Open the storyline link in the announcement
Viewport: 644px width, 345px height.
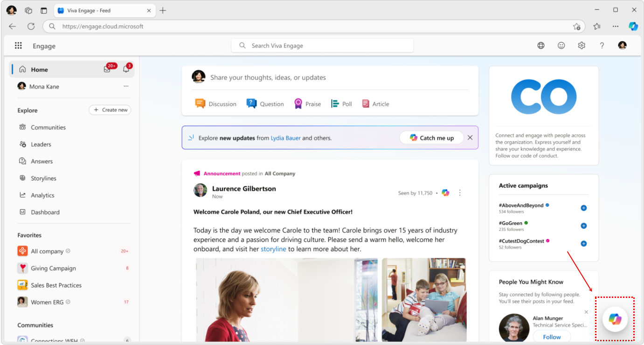coord(273,249)
